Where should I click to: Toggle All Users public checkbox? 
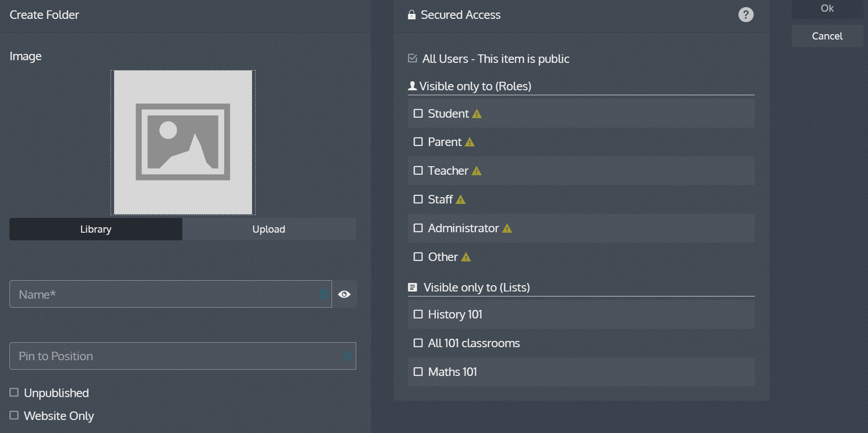(x=412, y=58)
